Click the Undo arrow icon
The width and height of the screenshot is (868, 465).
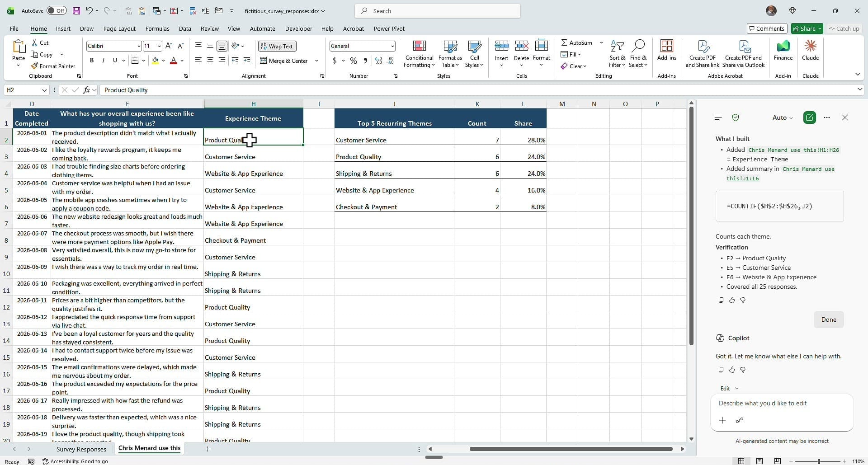coord(90,11)
